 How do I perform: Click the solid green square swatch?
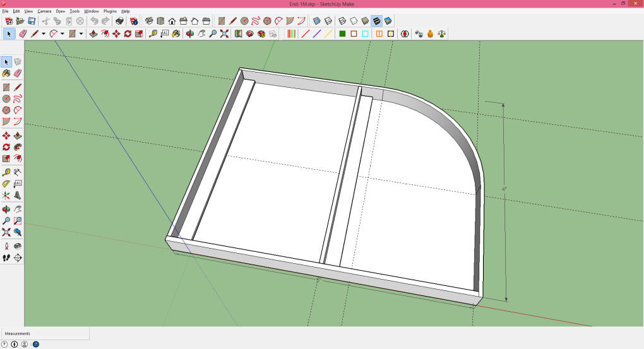point(342,33)
